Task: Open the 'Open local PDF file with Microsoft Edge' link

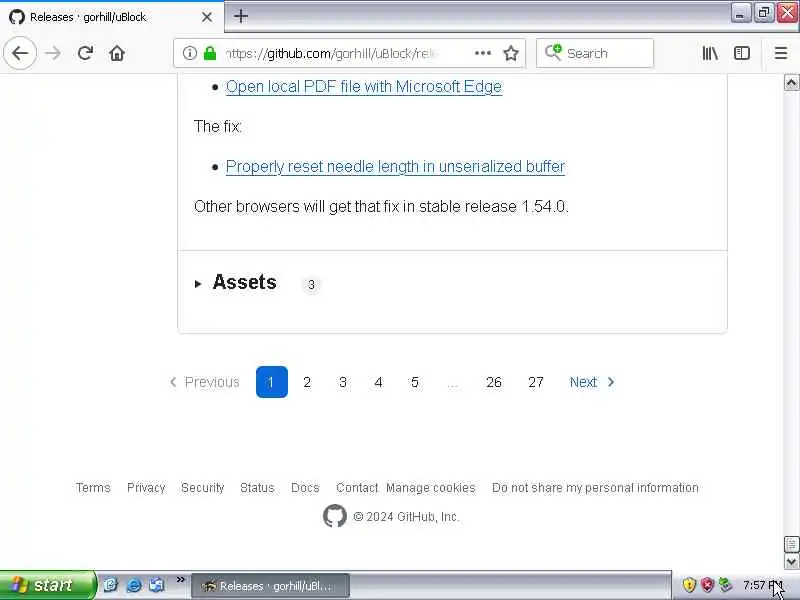Action: pos(364,87)
